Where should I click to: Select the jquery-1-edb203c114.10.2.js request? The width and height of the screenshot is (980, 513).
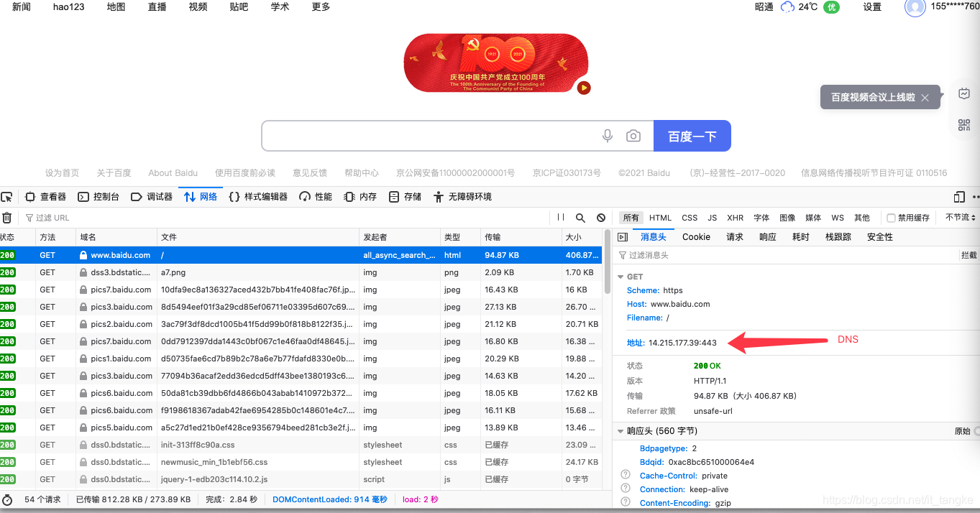pyautogui.click(x=301, y=479)
